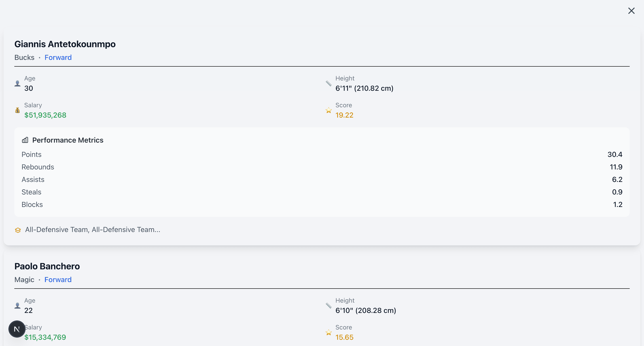Close the player comparison modal
The height and width of the screenshot is (346, 644).
(x=631, y=11)
